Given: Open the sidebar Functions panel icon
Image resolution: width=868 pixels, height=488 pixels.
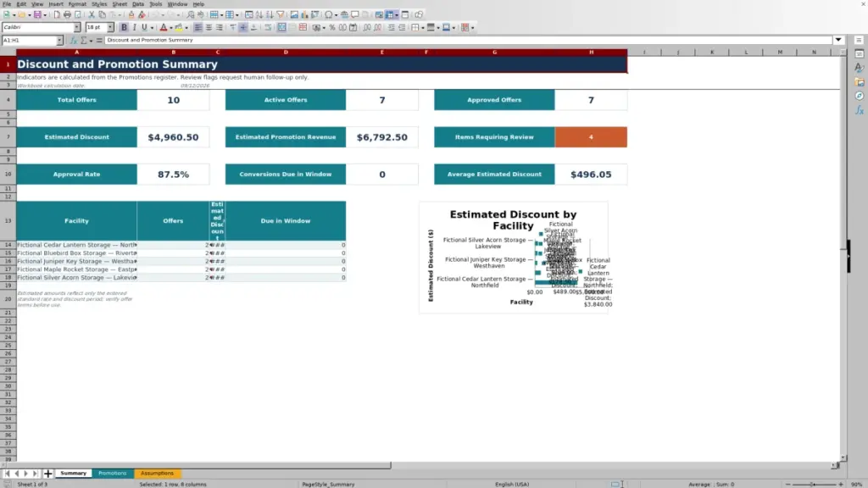Looking at the screenshot, I should pos(860,110).
